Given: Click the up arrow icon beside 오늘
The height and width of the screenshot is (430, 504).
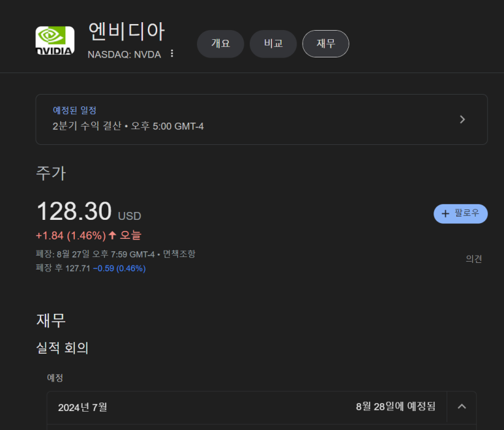Looking at the screenshot, I should [x=112, y=235].
